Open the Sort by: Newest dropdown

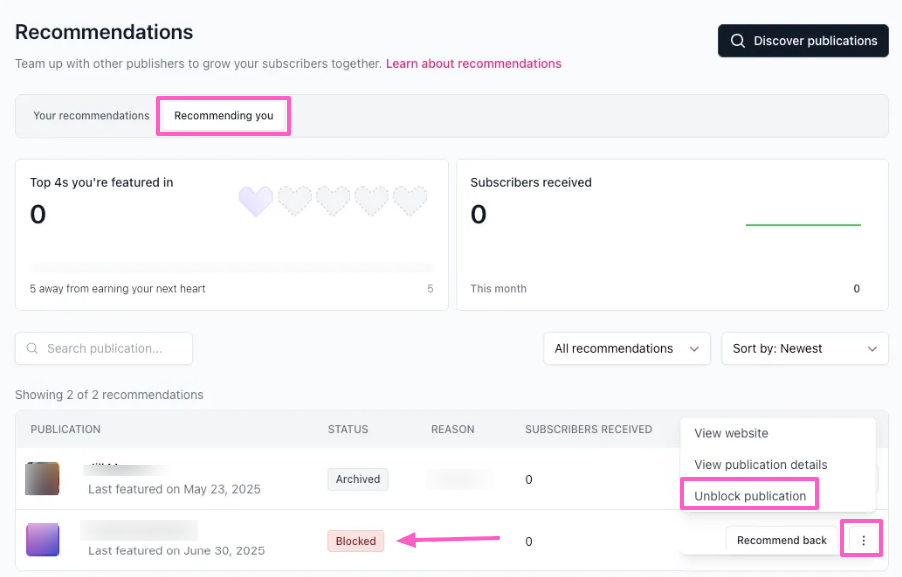(x=804, y=349)
